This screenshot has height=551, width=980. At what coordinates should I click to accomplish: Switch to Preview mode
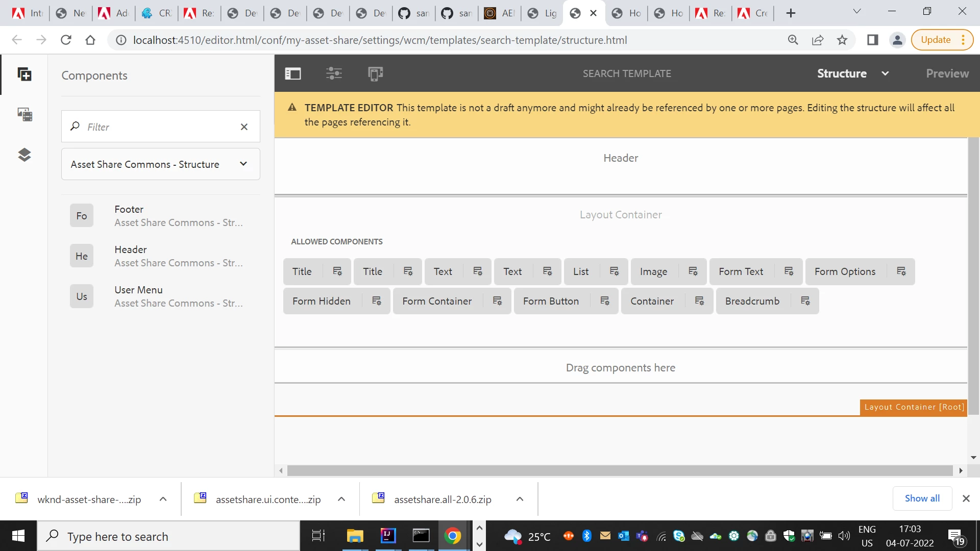(947, 73)
